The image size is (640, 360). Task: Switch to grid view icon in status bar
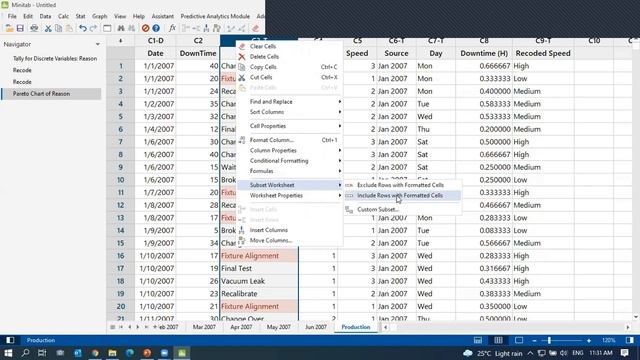click(498, 340)
